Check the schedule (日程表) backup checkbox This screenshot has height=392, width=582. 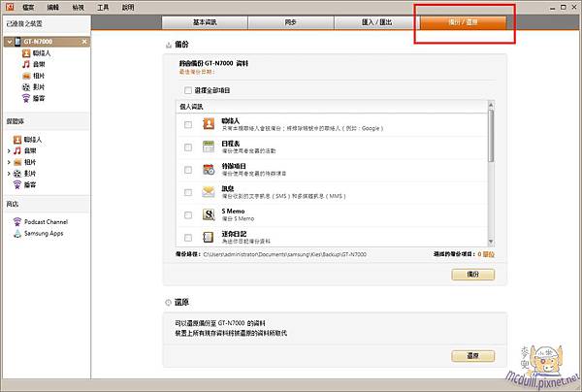pyautogui.click(x=188, y=147)
